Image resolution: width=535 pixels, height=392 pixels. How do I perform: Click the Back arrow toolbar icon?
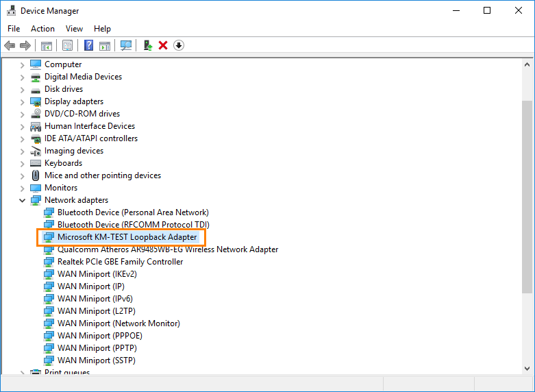pos(10,45)
